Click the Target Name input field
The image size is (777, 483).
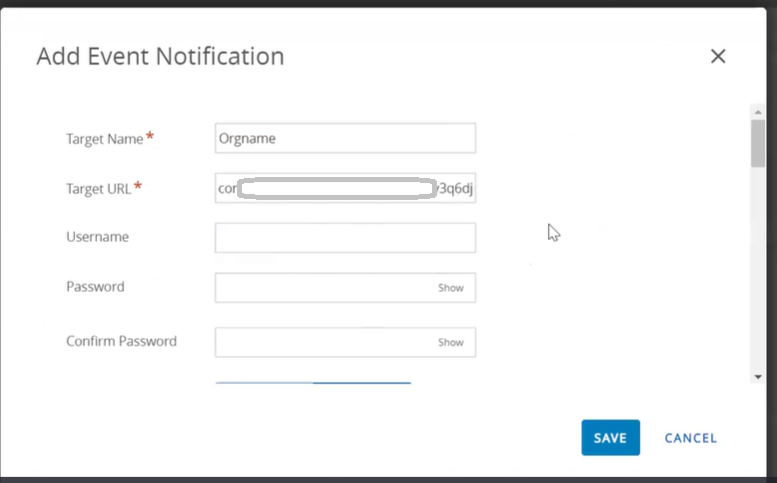pyautogui.click(x=345, y=138)
